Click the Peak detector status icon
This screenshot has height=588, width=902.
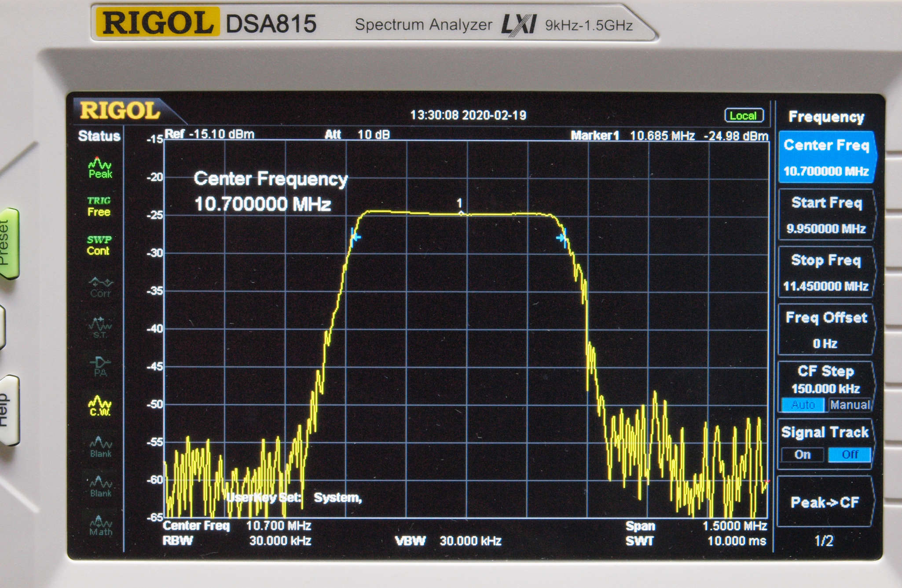[x=100, y=168]
